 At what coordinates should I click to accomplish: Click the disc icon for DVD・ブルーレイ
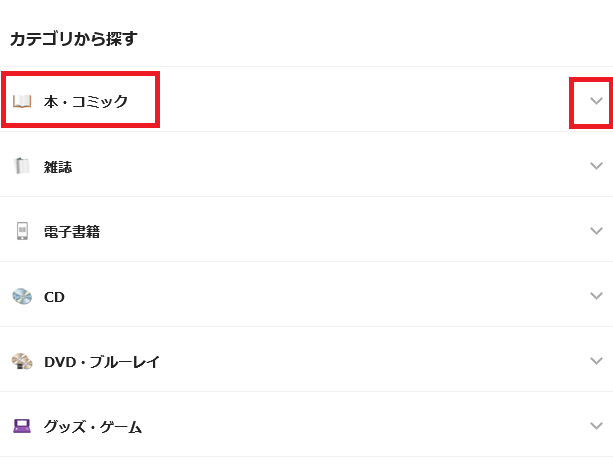(x=22, y=361)
